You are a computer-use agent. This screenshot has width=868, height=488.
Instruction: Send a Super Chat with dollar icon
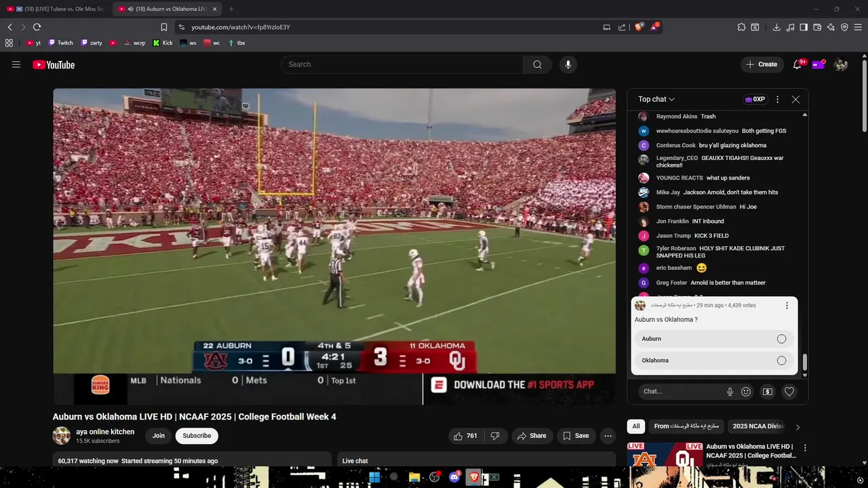tap(768, 391)
